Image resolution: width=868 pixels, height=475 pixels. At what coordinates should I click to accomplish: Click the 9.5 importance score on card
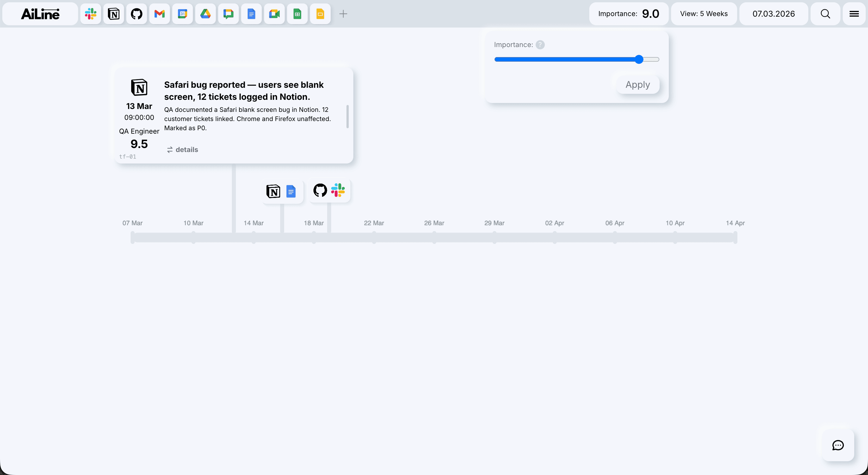pos(139,144)
